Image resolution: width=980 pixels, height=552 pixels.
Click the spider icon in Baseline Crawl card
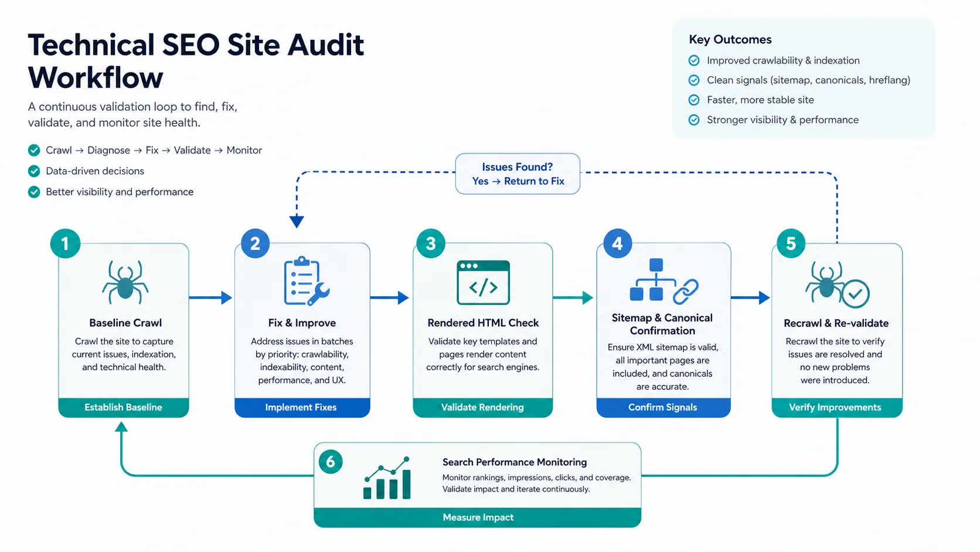point(125,282)
